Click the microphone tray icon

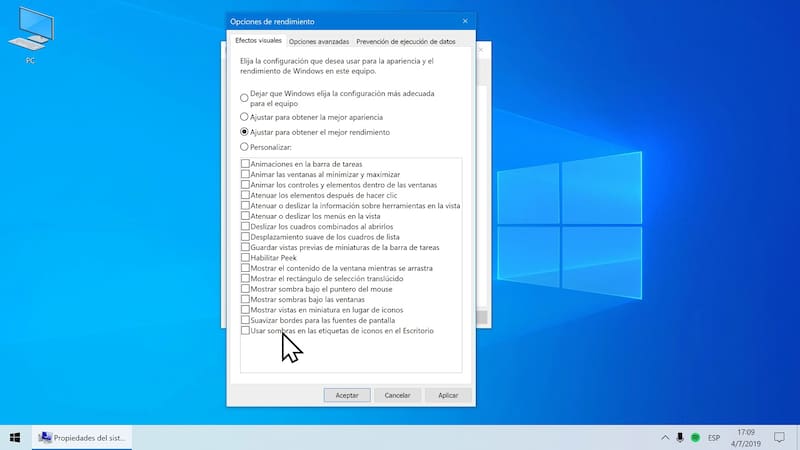coord(680,438)
